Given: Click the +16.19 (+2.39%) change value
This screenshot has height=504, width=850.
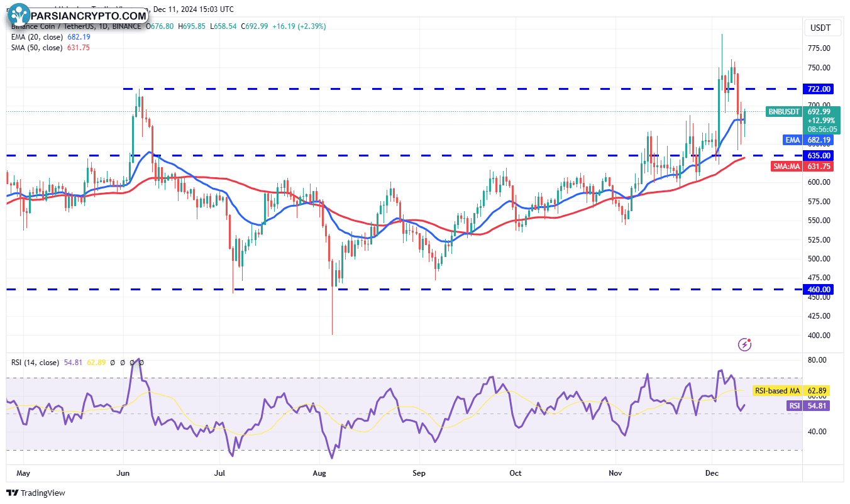Looking at the screenshot, I should tap(298, 26).
